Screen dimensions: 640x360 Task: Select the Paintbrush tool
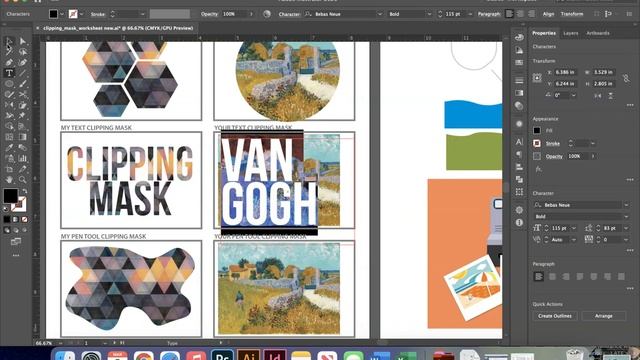[x=22, y=84]
